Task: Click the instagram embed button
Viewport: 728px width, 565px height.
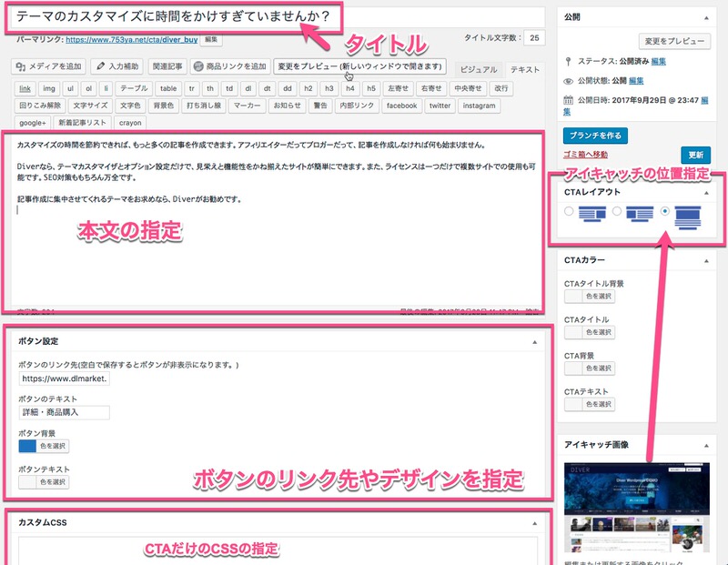Action: (479, 106)
